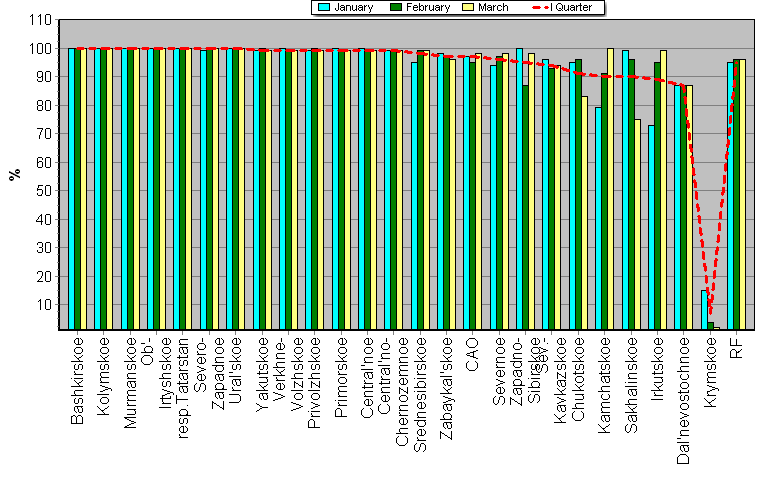777x479 pixels.
Task: Click the Sakhalinskoe axis label
Action: (631, 385)
